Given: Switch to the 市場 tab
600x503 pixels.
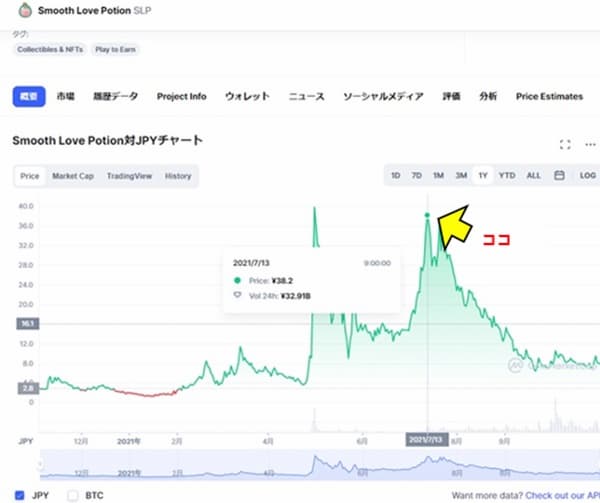Looking at the screenshot, I should tap(66, 97).
